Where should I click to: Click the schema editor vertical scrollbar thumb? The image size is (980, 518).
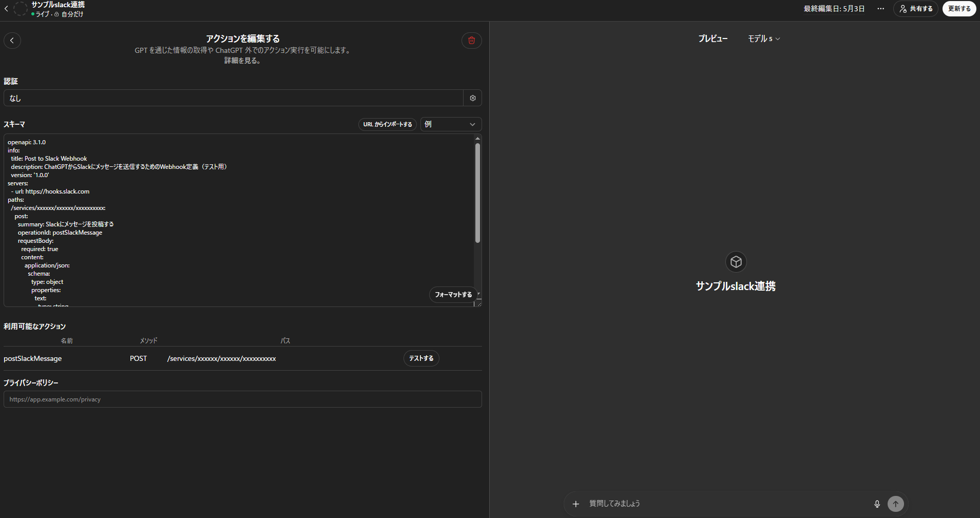477,193
